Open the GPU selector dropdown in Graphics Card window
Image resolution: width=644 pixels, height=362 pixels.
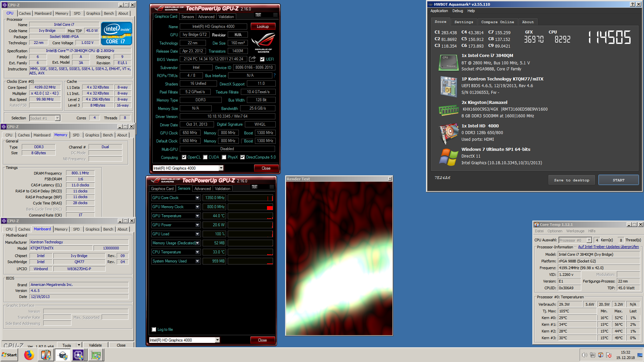pos(221,168)
